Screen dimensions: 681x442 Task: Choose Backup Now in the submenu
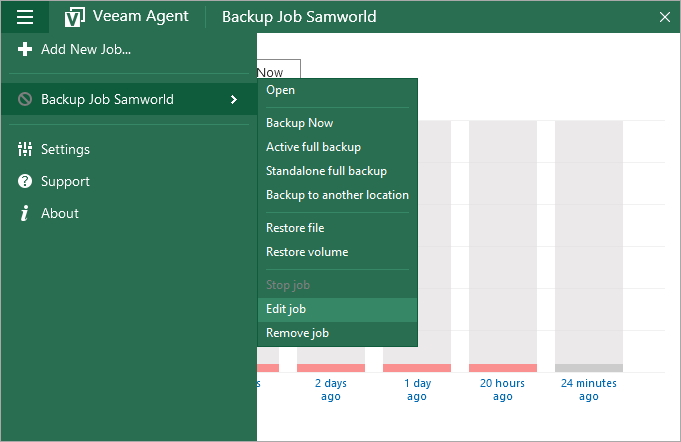pos(337,123)
